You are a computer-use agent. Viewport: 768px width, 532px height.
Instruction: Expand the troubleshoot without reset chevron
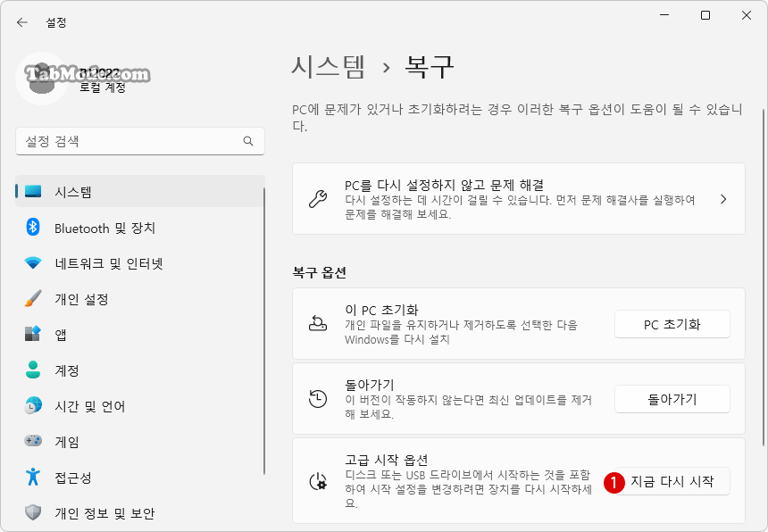coord(723,199)
